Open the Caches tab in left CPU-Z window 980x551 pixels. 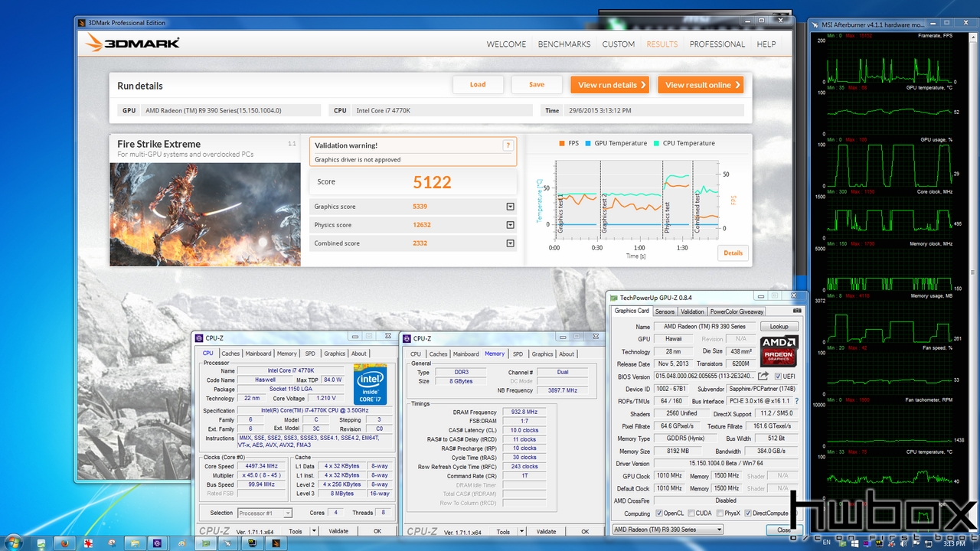pos(230,354)
